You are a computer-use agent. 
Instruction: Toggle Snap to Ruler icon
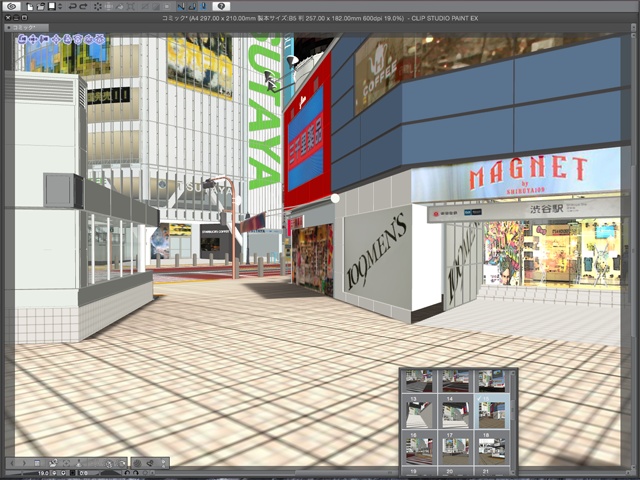[181, 7]
